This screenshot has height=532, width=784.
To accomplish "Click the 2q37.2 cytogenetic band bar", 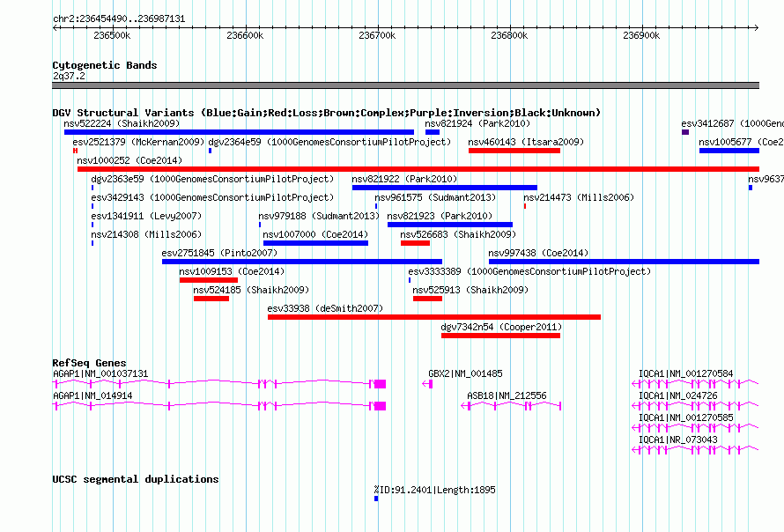I will pyautogui.click(x=405, y=85).
